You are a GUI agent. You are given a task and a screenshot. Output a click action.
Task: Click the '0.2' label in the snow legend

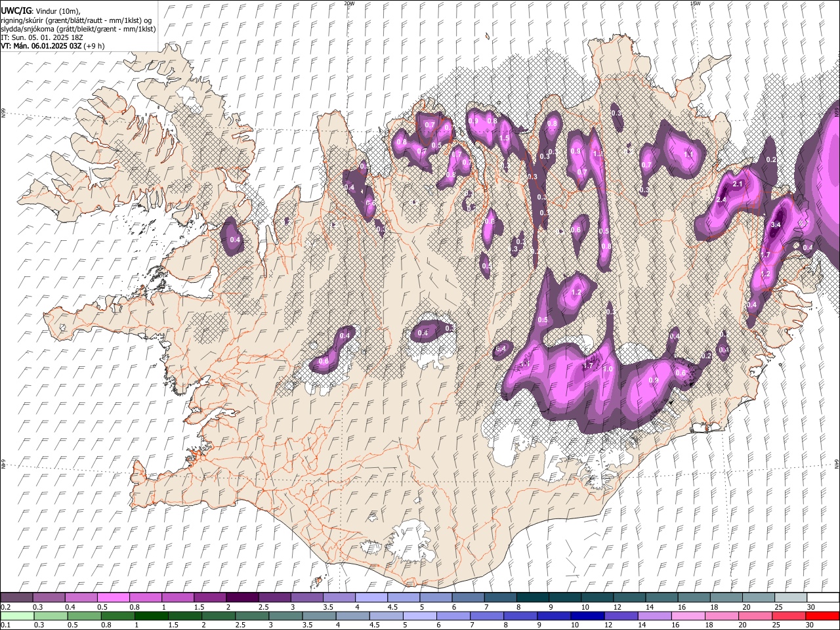click(x=7, y=607)
